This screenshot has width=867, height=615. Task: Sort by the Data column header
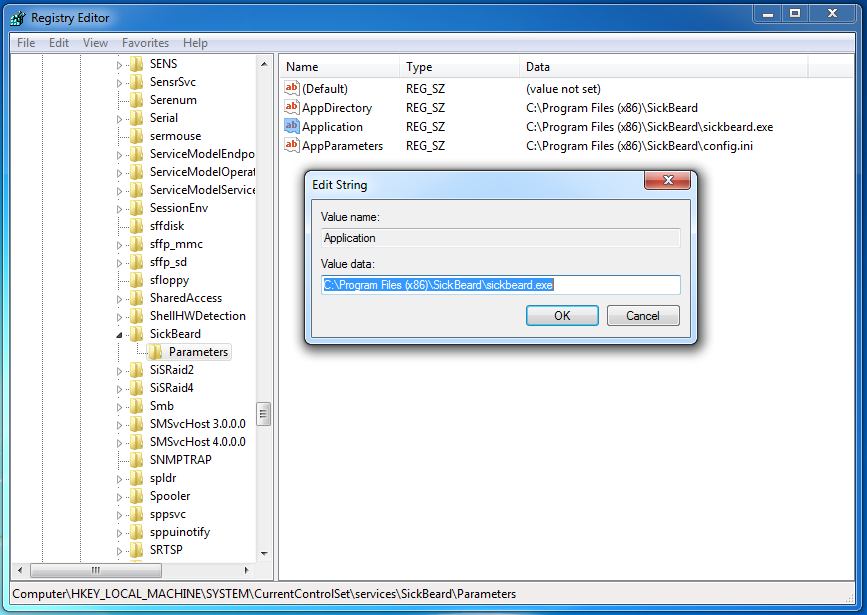tap(664, 67)
